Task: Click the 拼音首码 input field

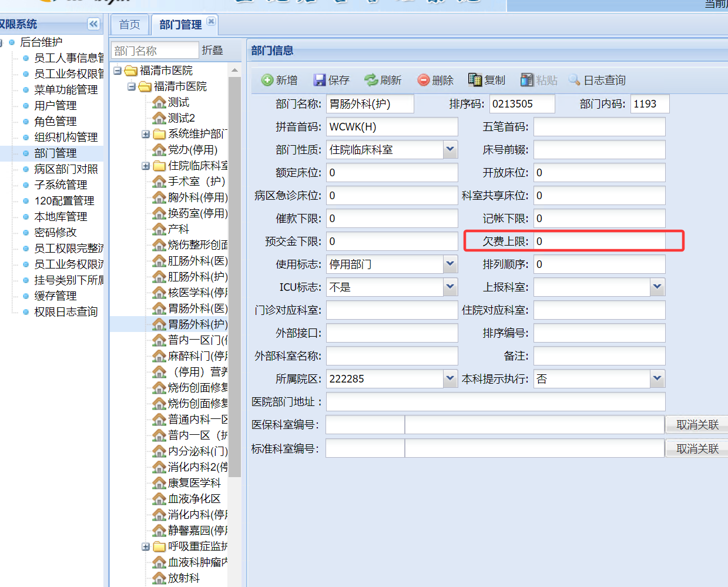Action: click(392, 126)
